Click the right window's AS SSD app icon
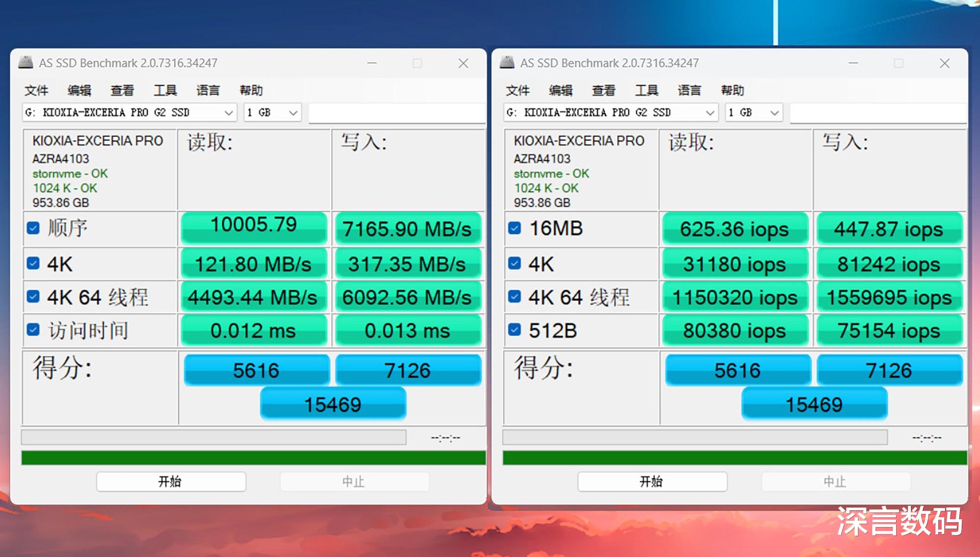This screenshot has height=557, width=980. point(507,63)
